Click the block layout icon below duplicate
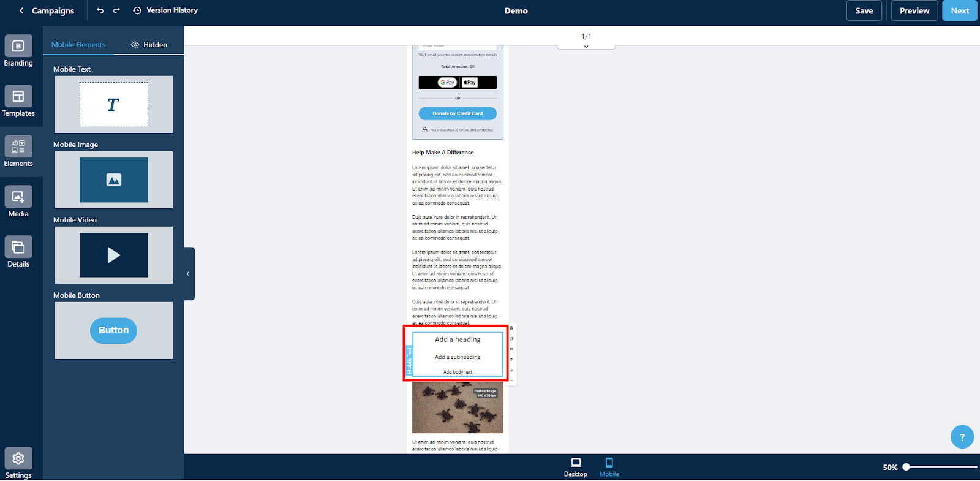This screenshot has height=481, width=980. [x=511, y=349]
